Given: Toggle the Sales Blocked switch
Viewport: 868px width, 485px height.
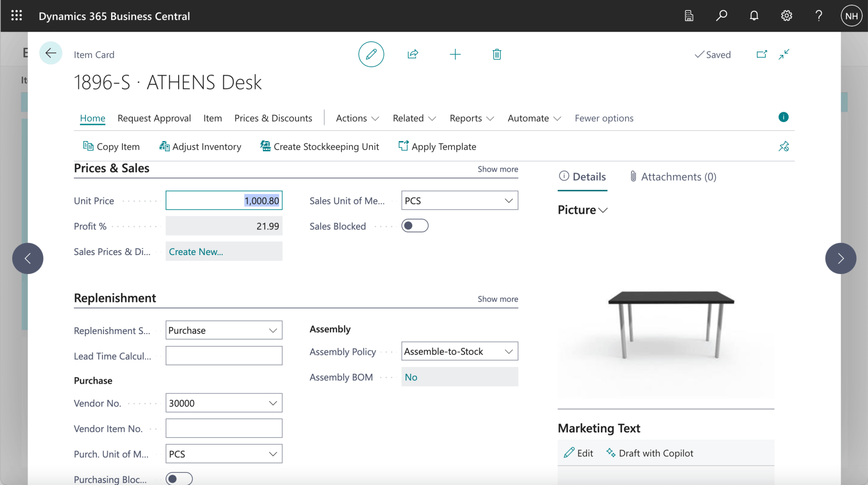Looking at the screenshot, I should click(415, 226).
